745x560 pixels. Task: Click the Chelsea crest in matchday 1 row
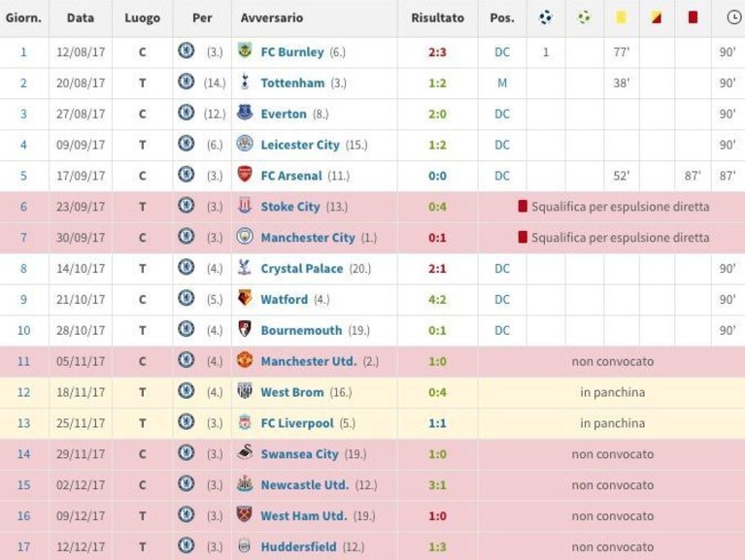pos(186,50)
